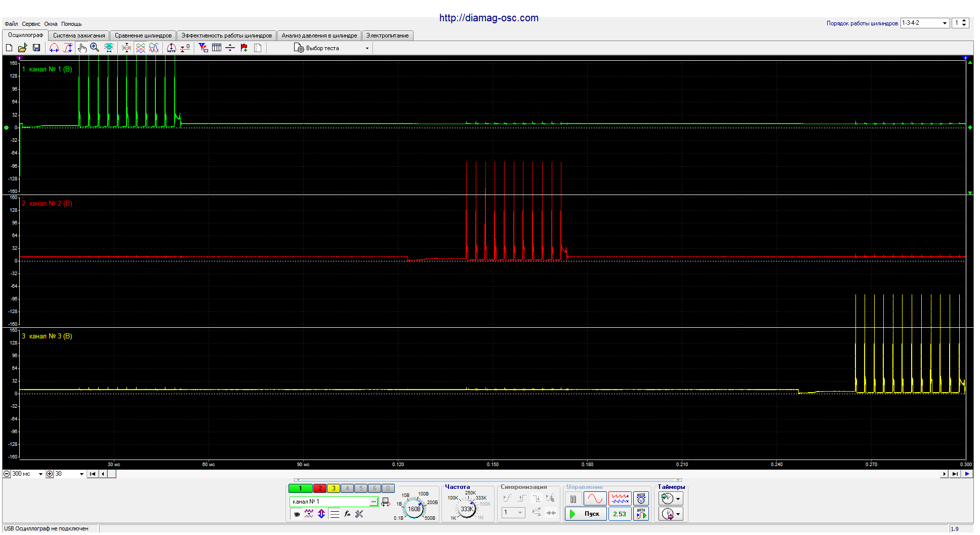The height and width of the screenshot is (535, 980).
Task: Switch to the Система зажигания tab
Action: (79, 35)
